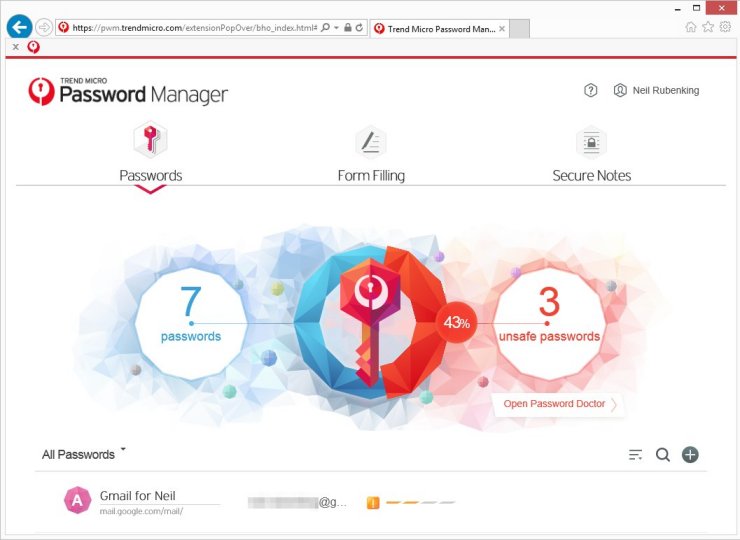Click the 43% badge
Viewport: 740px width, 540px height.
click(456, 323)
